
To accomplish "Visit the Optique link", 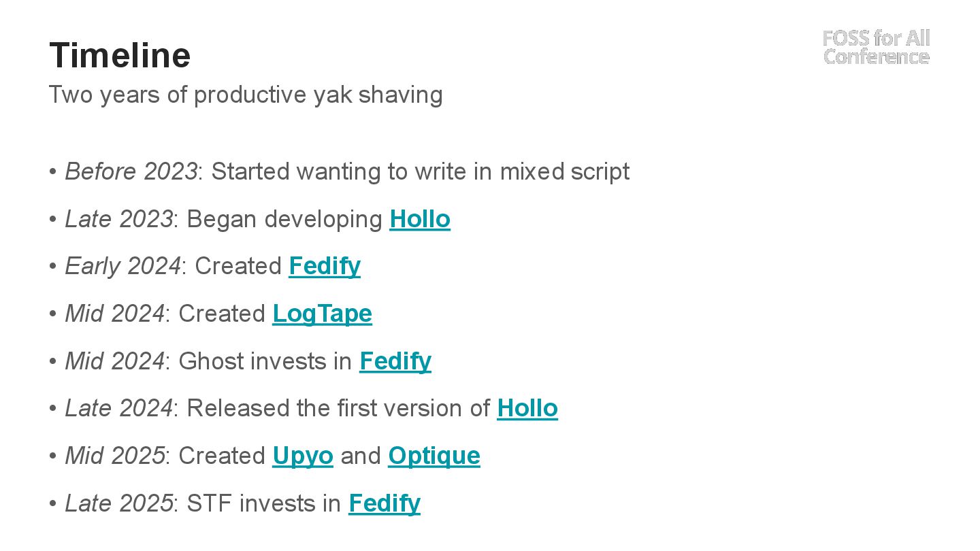I will coord(434,456).
